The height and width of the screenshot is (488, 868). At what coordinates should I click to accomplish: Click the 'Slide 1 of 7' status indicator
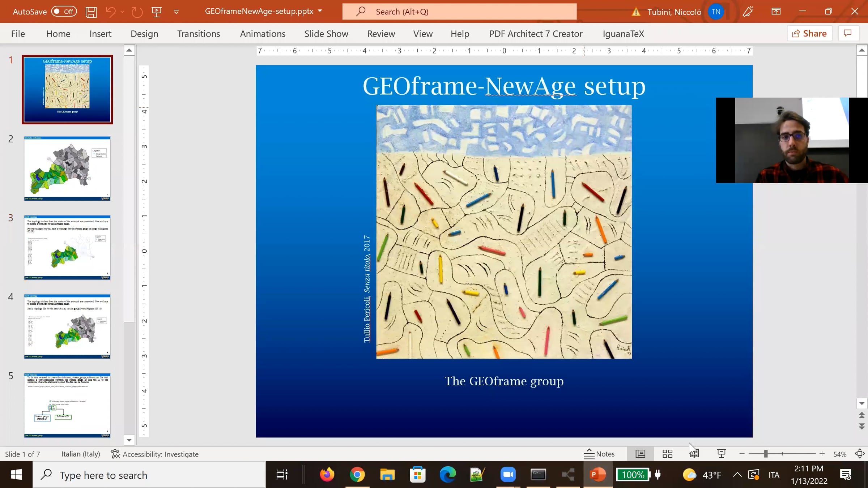click(22, 454)
